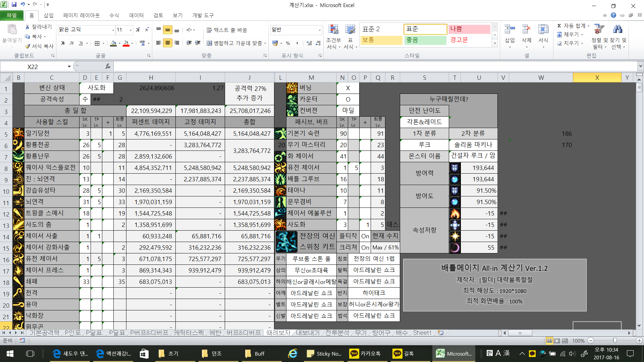Open the font size dropdown
This screenshot has width=644, height=362.
[130, 30]
